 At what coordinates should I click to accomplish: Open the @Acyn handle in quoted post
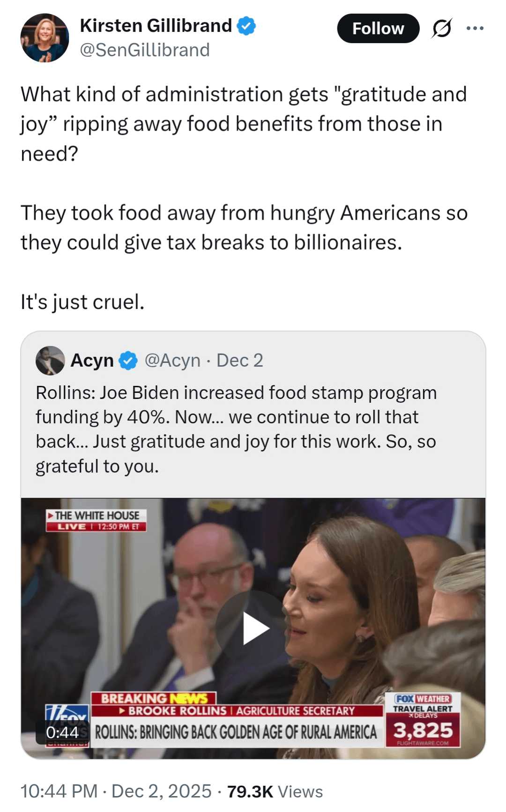[172, 361]
